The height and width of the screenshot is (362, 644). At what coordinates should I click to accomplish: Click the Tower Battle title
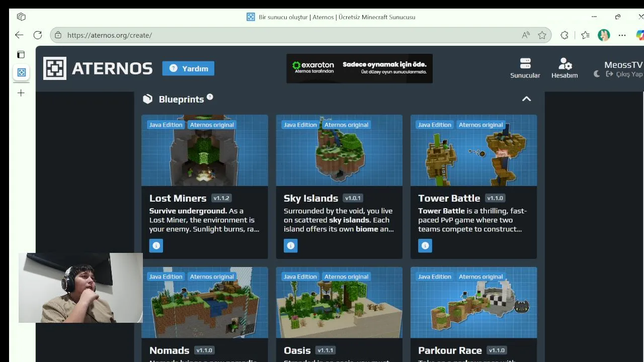click(449, 198)
